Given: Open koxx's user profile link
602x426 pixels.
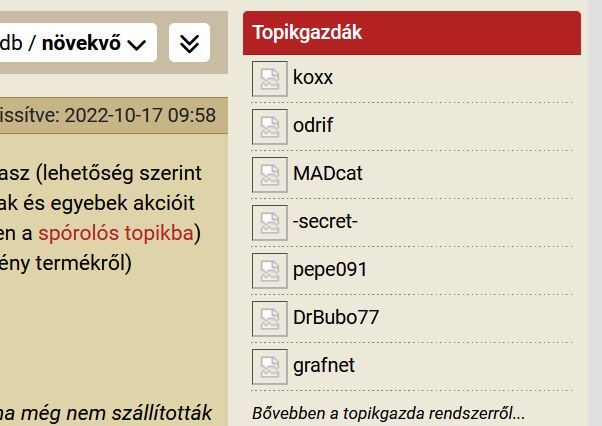Looking at the screenshot, I should [x=313, y=77].
